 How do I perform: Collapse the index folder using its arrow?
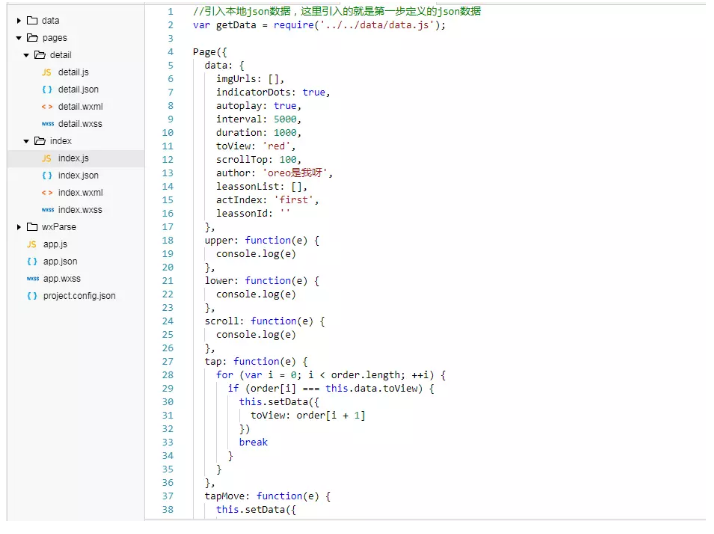pyautogui.click(x=27, y=141)
